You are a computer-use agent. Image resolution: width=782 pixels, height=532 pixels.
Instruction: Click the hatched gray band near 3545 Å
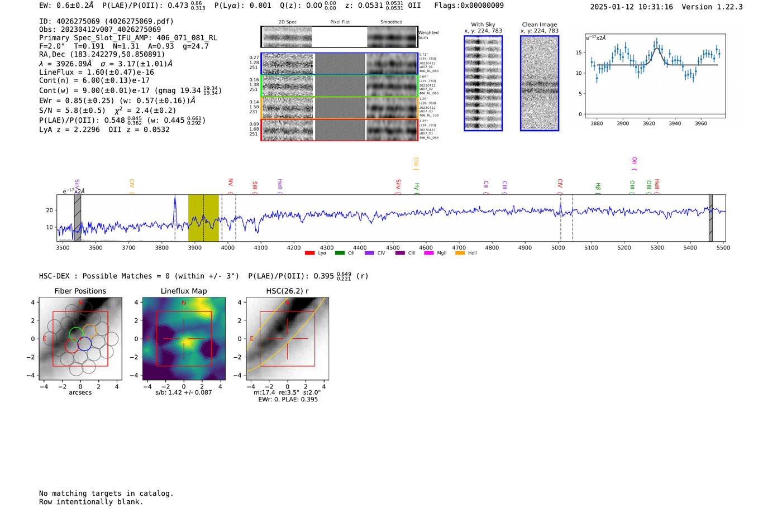[78, 218]
